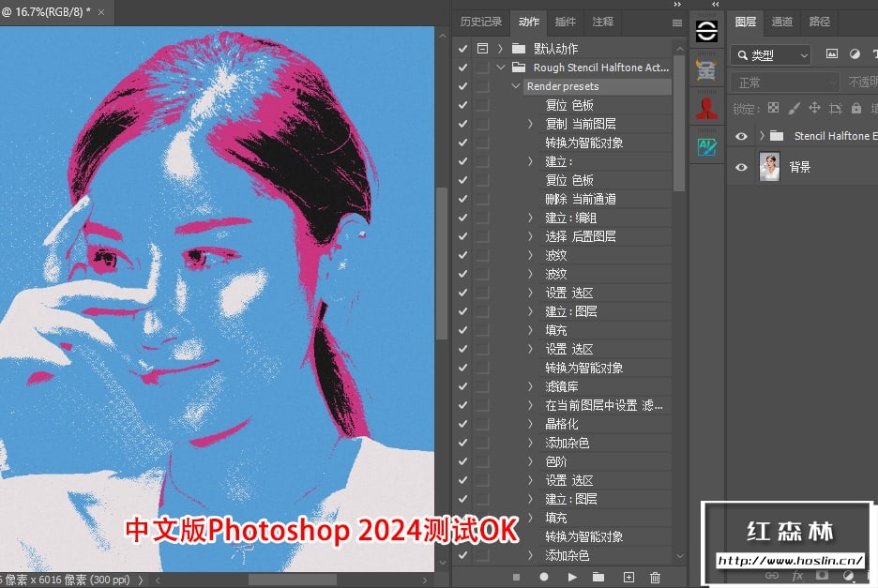Disable the 删除 当前通道 step checkmark
The width and height of the screenshot is (878, 588).
click(x=462, y=199)
